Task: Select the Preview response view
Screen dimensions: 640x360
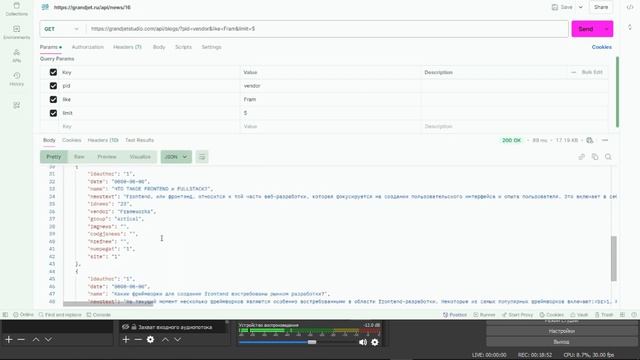Action: [x=107, y=157]
